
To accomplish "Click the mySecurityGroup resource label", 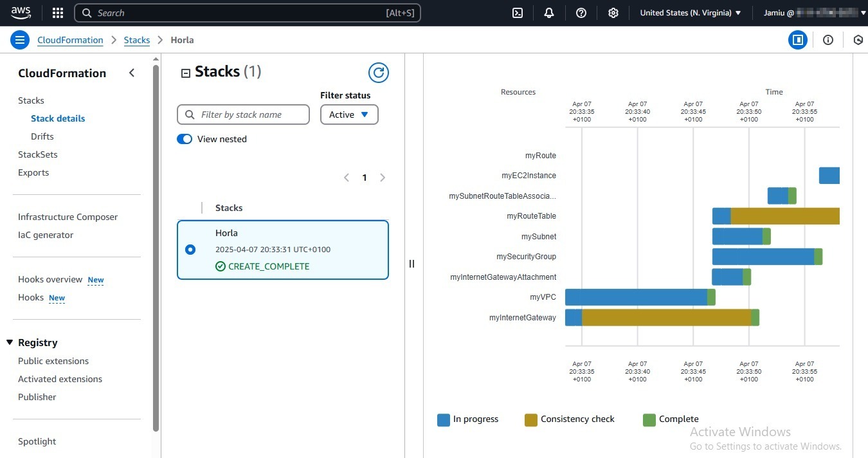I will click(526, 257).
